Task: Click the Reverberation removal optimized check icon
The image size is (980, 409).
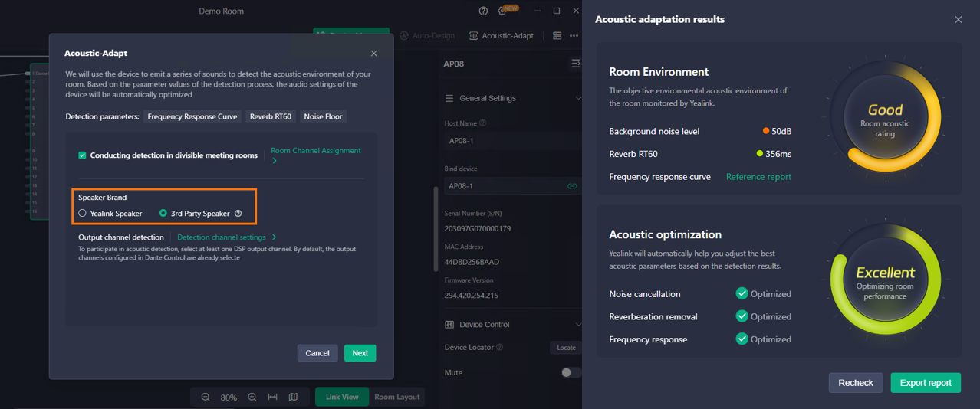Action: click(742, 316)
